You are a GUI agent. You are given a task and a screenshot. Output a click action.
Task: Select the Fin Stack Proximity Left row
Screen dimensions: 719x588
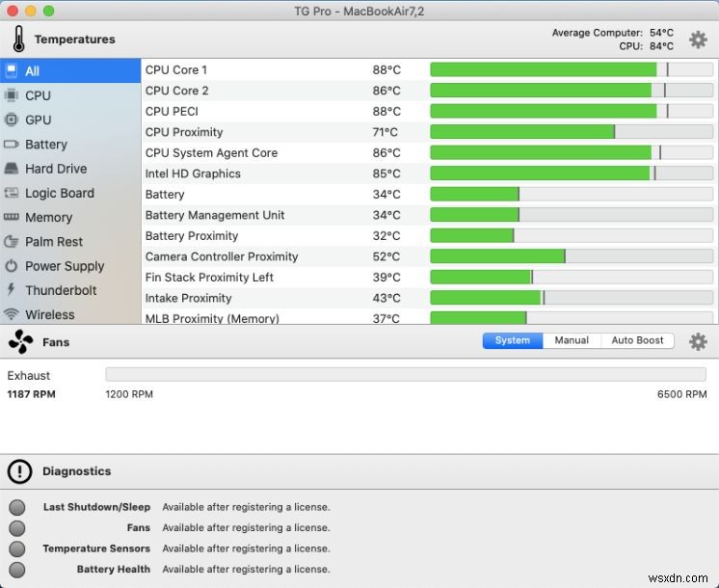(429, 277)
